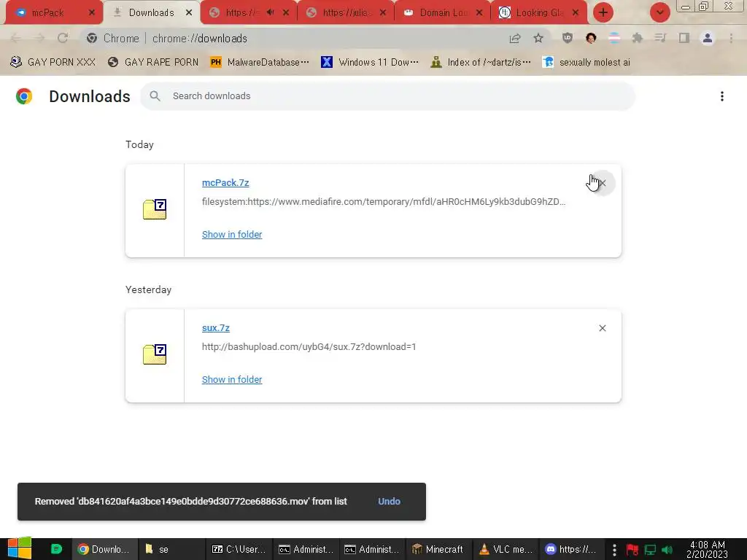The image size is (747, 560).
Task: Click the sux.7z archive file icon
Action: point(155,354)
